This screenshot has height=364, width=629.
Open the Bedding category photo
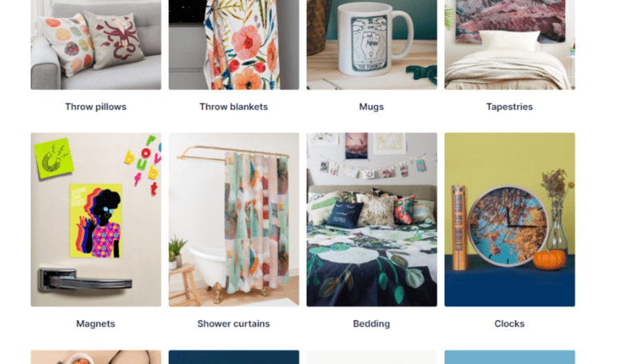372,220
